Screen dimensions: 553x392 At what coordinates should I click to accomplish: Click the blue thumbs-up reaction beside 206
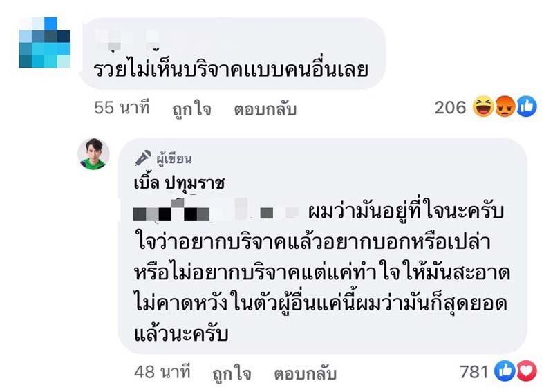tap(527, 107)
